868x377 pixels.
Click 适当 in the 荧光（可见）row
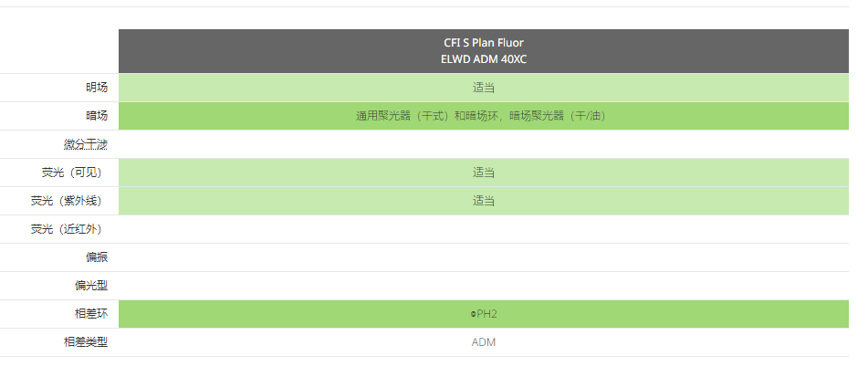pos(483,173)
